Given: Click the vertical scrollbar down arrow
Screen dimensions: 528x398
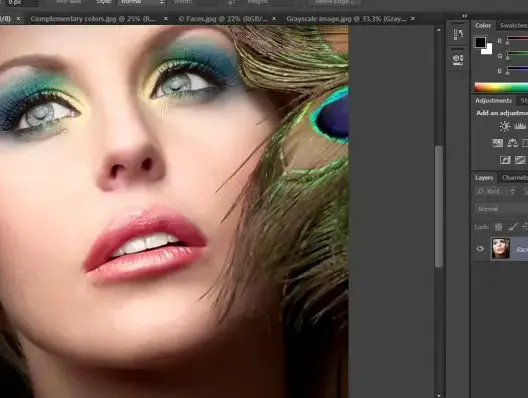Looking at the screenshot, I should pyautogui.click(x=438, y=395).
